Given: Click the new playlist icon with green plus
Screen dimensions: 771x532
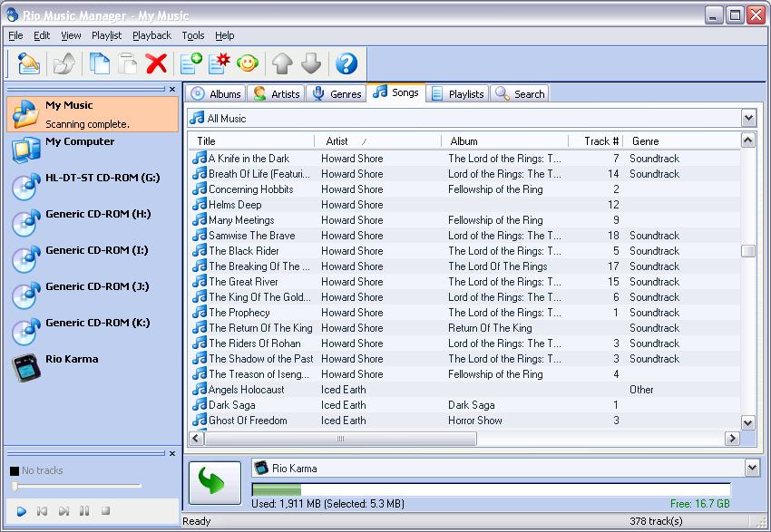Looking at the screenshot, I should (x=190, y=63).
